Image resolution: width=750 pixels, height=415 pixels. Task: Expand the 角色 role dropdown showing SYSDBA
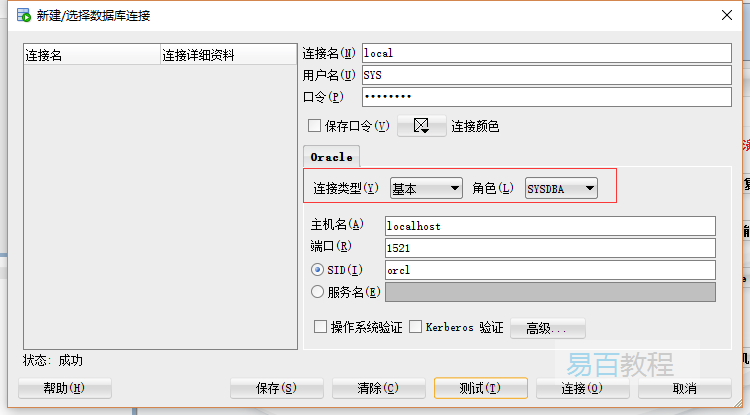coord(561,188)
